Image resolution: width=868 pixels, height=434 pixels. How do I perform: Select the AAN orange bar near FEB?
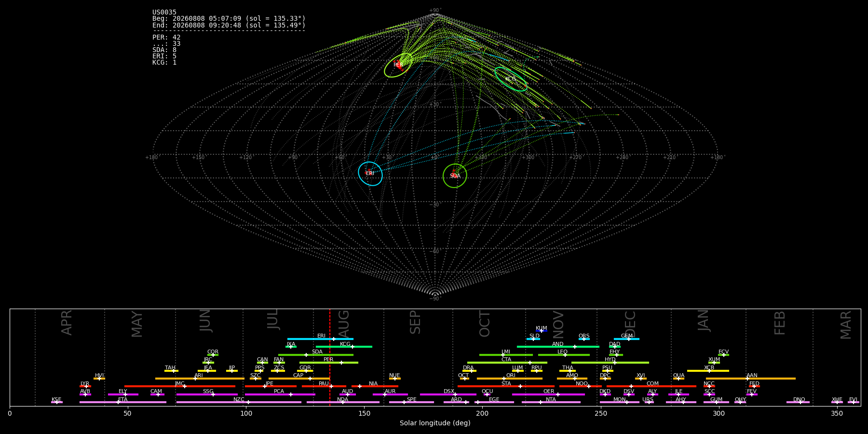751,379
